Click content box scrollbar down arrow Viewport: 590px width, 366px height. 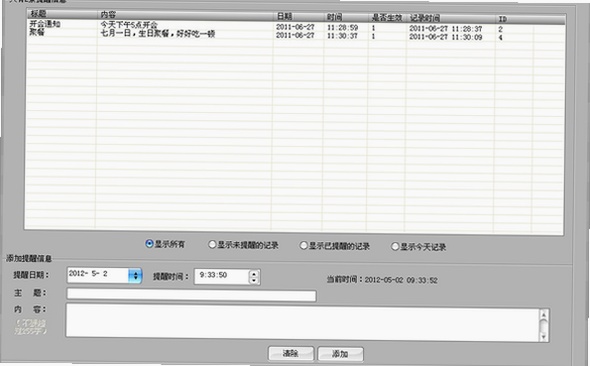pos(543,337)
